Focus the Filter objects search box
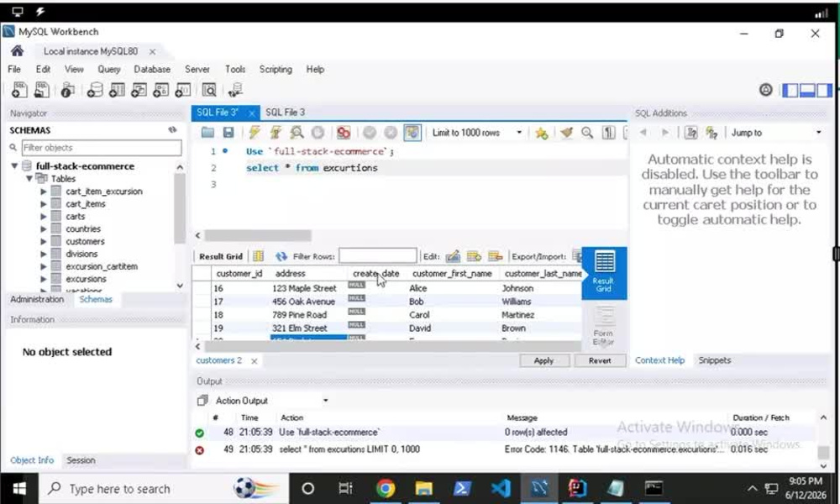 tap(102, 147)
